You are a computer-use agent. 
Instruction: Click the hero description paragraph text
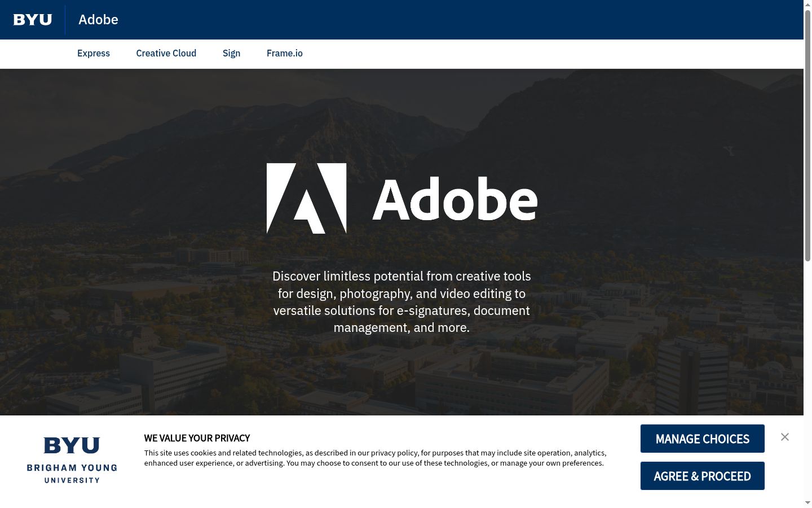coord(401,302)
